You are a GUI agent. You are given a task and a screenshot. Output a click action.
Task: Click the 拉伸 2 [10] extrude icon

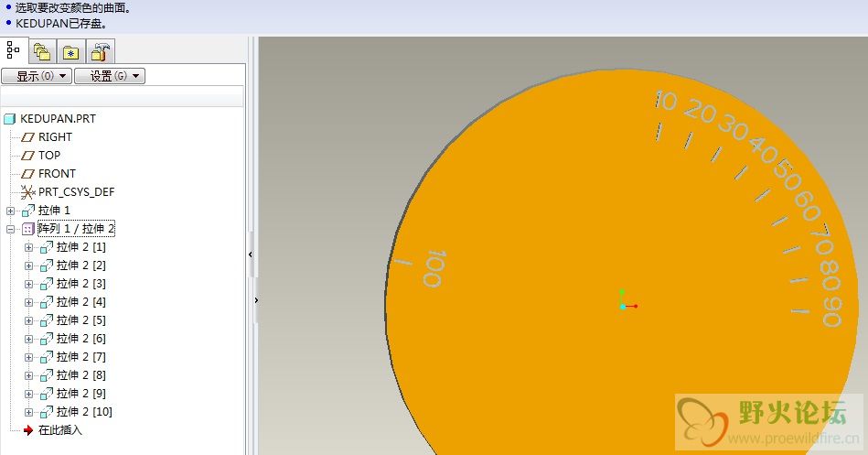pyautogui.click(x=47, y=411)
